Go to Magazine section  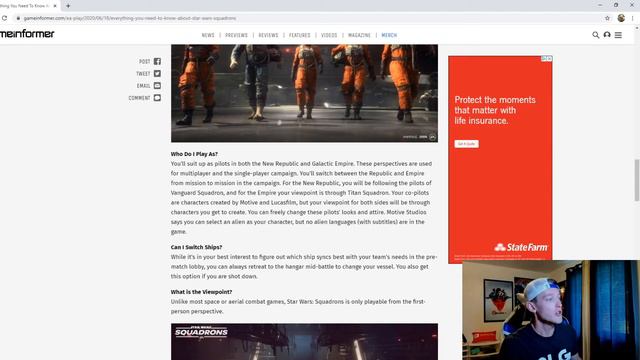(x=359, y=35)
